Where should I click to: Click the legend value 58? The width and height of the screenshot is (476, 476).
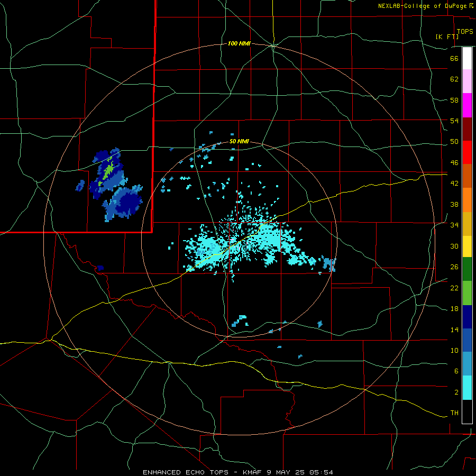454,100
